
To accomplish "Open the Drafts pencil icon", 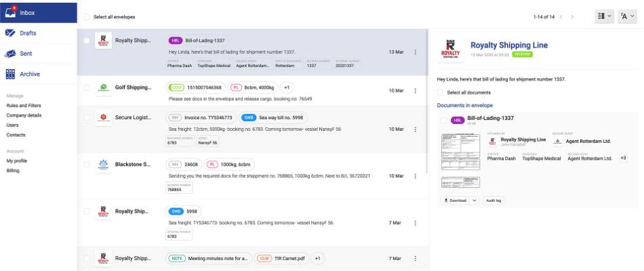I will coord(11,33).
